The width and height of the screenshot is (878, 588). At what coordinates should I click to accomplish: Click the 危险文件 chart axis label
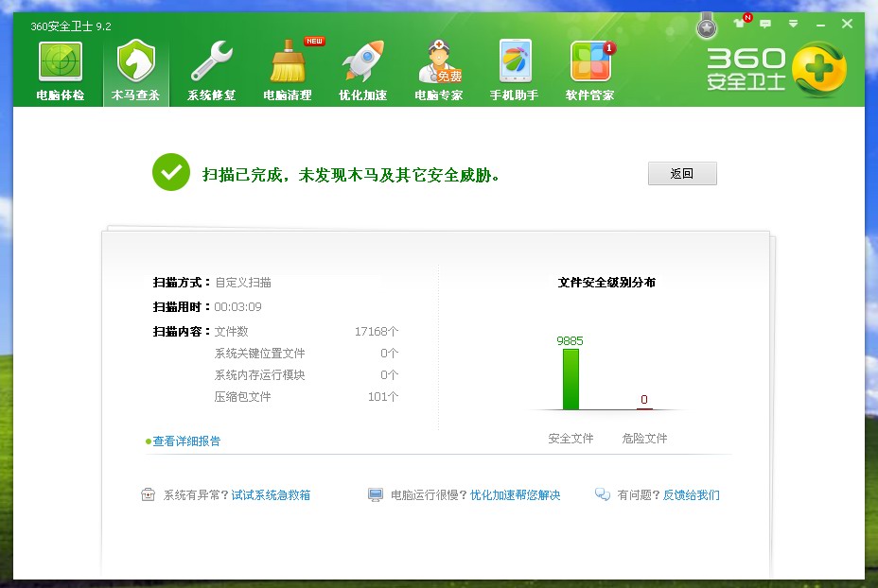(644, 438)
